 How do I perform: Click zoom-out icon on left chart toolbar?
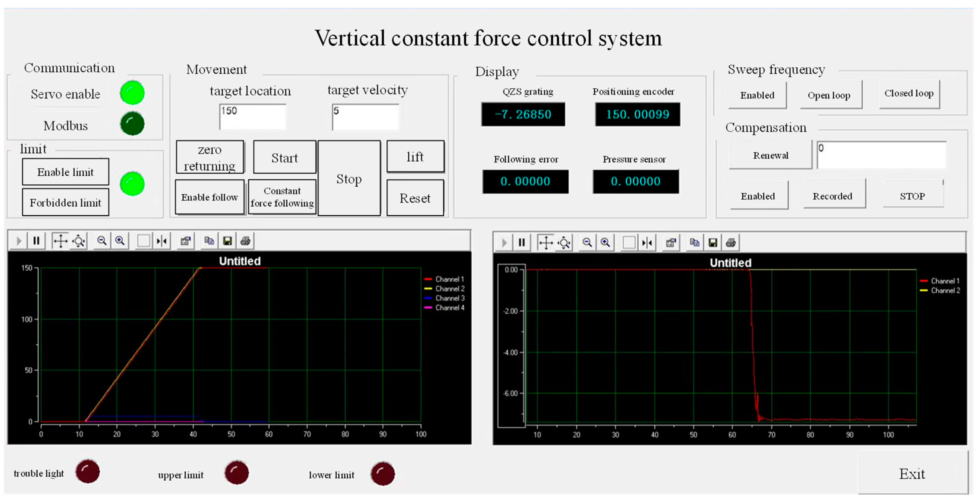point(101,241)
